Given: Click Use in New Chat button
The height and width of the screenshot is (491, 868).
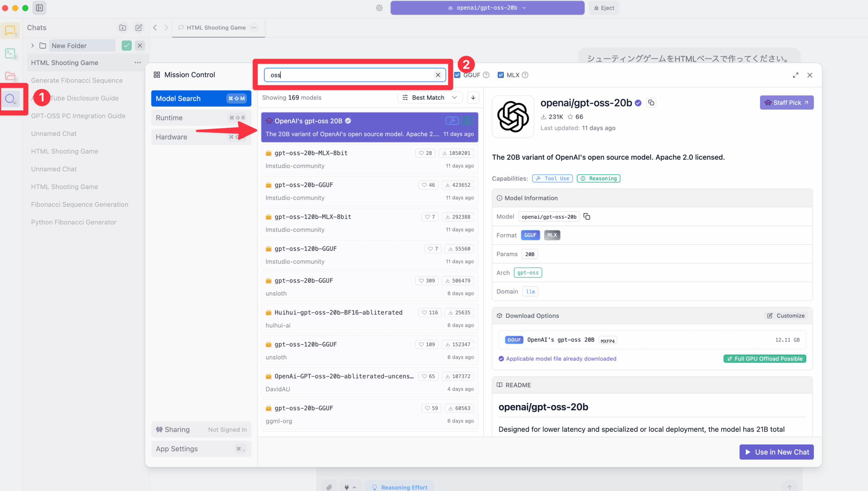Looking at the screenshot, I should click(776, 452).
